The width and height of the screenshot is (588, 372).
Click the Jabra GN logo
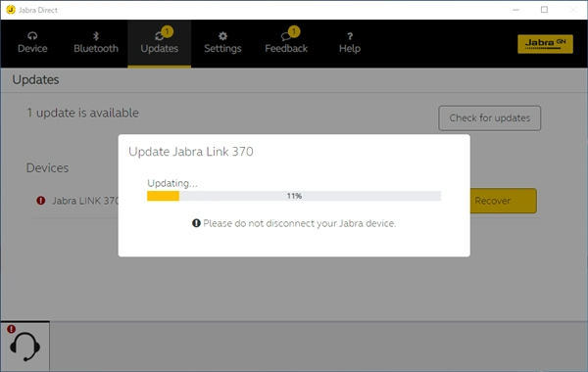point(545,44)
